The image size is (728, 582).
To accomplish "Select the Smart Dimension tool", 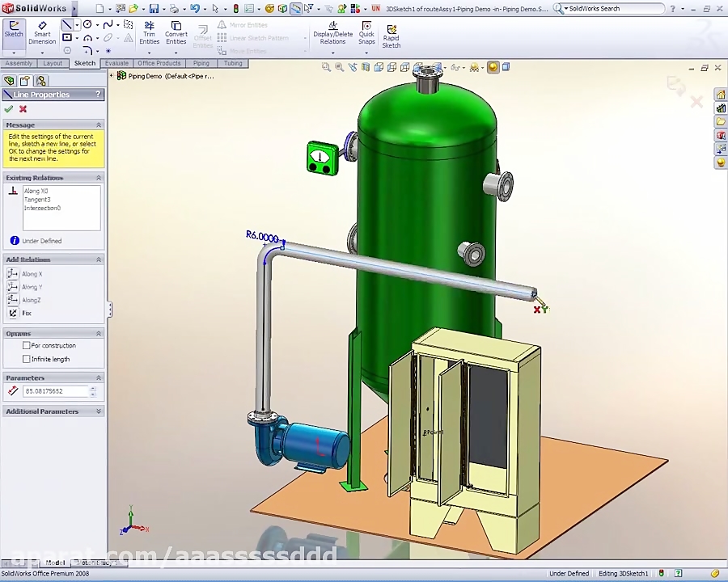I will 41,32.
